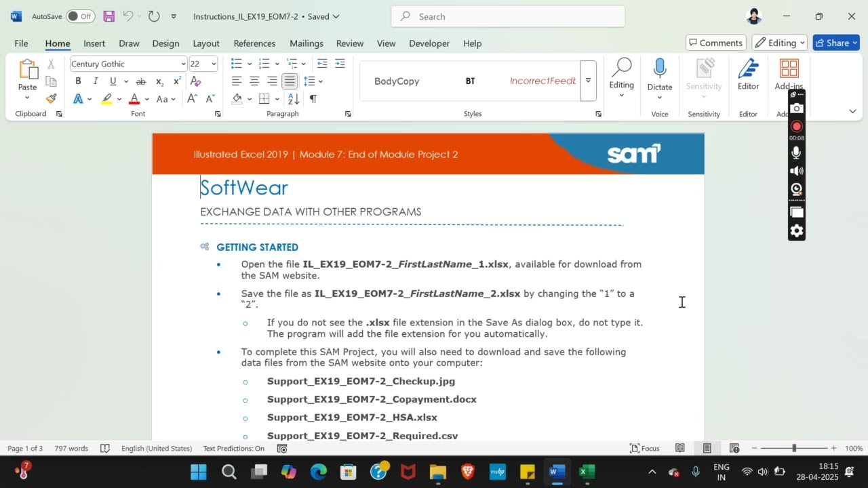The width and height of the screenshot is (868, 488).
Task: Apply the BodyCopy style
Action: (x=397, y=81)
